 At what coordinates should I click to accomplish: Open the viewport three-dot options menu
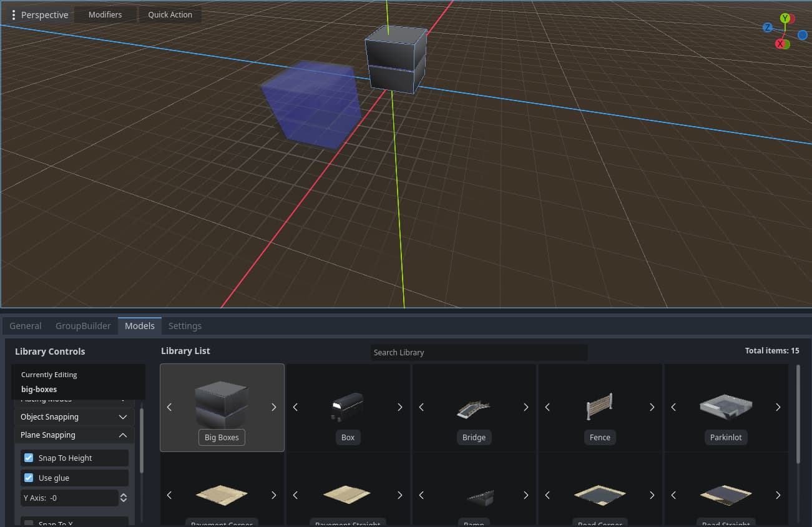point(14,14)
